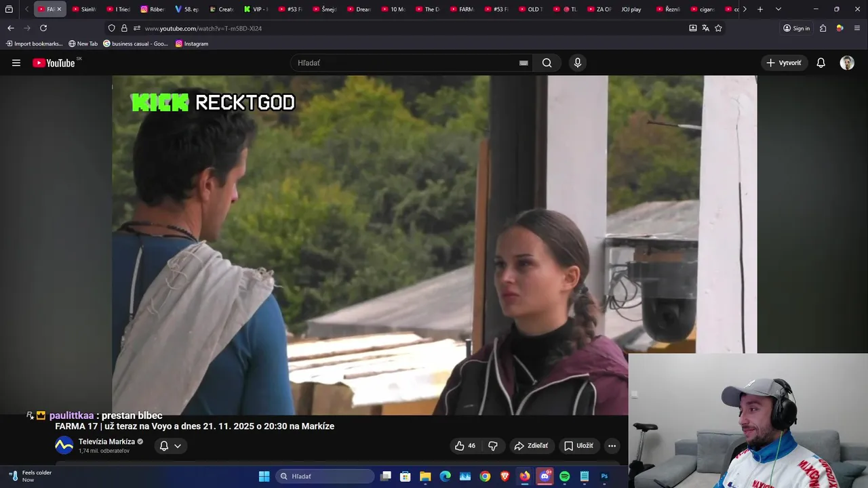Dislike the video with thumbs down

(x=493, y=446)
